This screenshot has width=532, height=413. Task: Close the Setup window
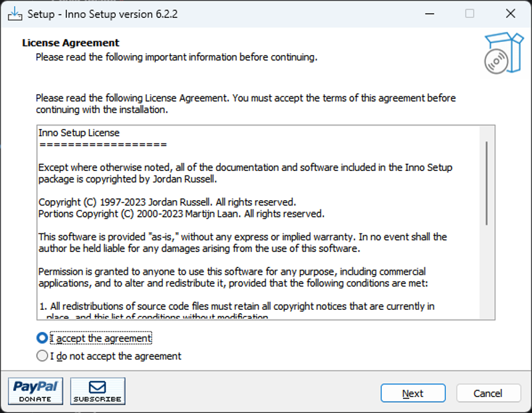(x=511, y=14)
